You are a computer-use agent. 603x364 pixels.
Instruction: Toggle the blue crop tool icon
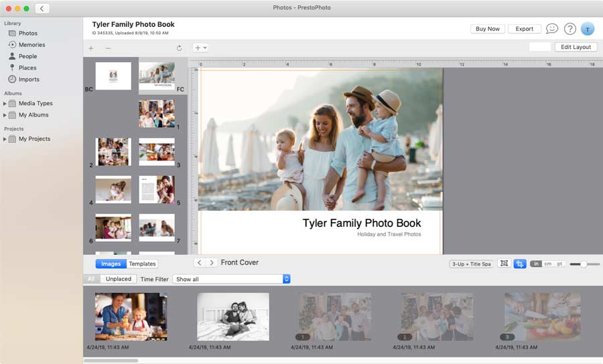(x=519, y=264)
